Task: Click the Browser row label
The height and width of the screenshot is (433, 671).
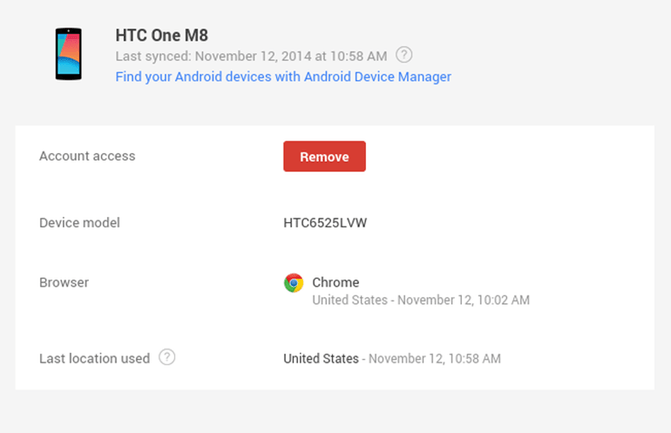Action: [x=64, y=282]
